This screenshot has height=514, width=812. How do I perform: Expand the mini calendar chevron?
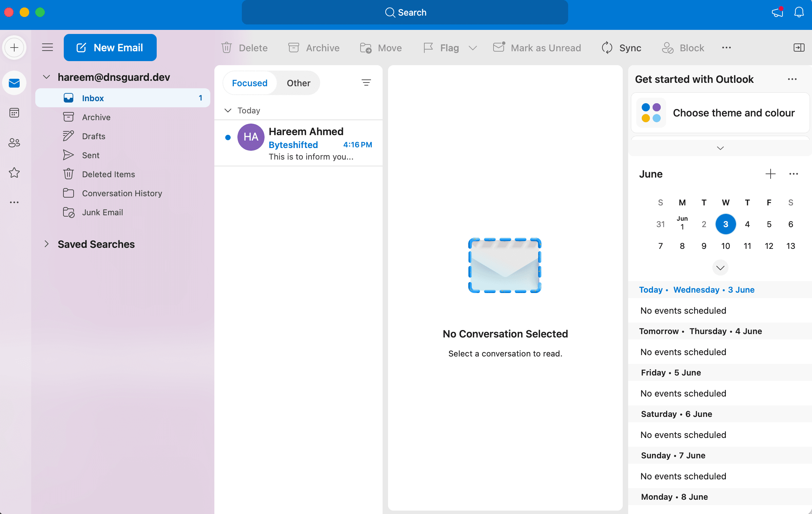click(x=720, y=268)
